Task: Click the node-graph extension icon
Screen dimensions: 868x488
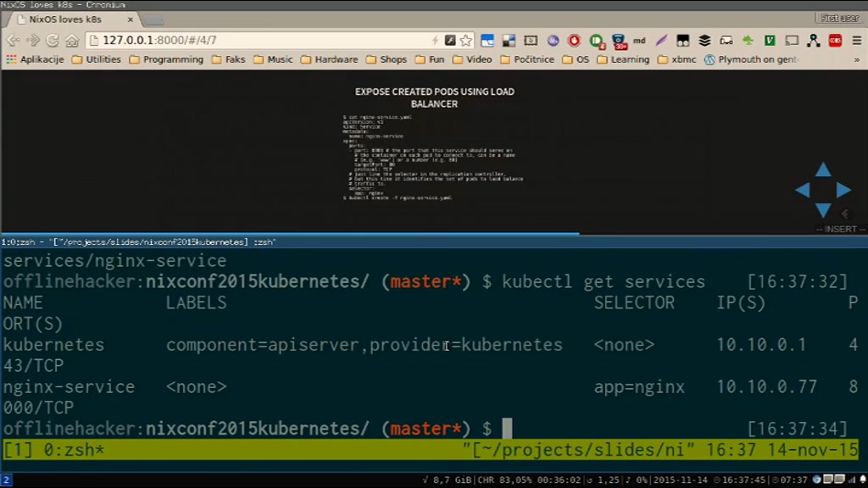Action: pos(813,41)
